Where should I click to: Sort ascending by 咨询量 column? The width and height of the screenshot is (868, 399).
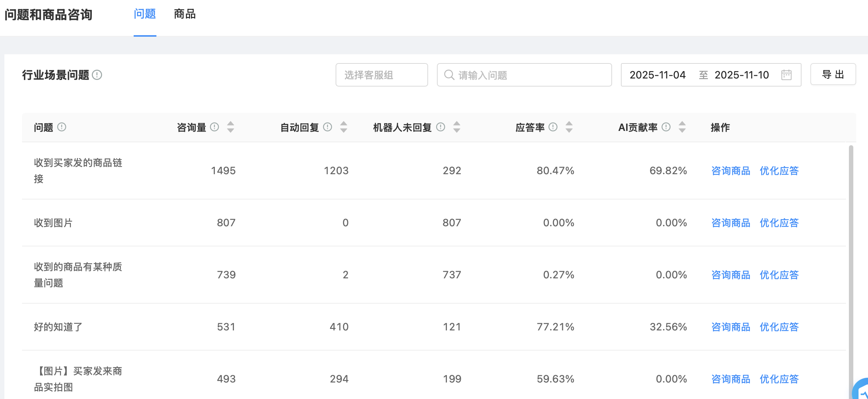[x=231, y=124]
